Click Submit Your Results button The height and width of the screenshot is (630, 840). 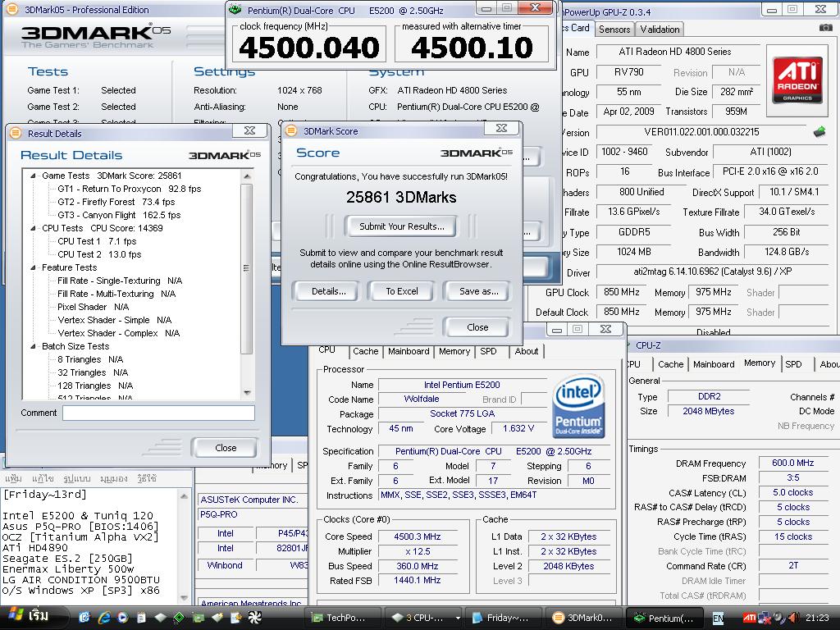402,226
